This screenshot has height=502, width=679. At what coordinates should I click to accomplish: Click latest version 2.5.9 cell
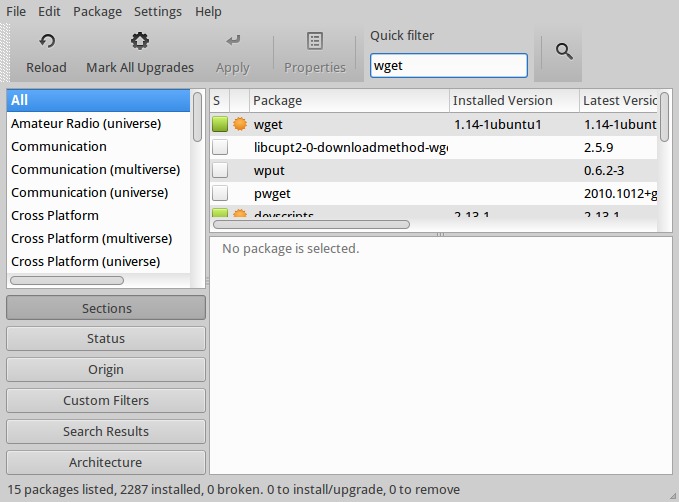click(x=598, y=148)
